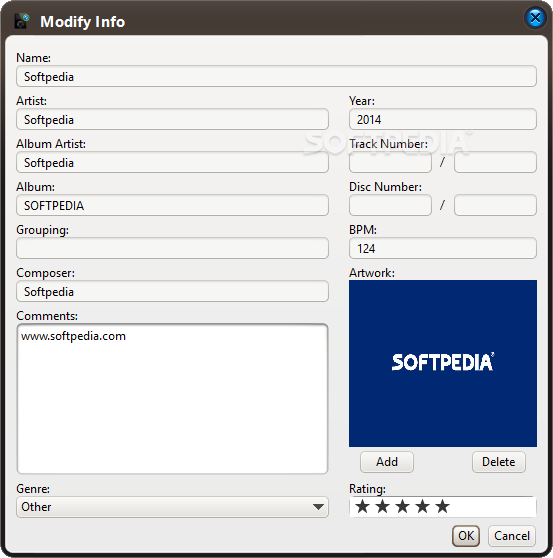
Task: Set rating to two stars
Action: pyautogui.click(x=383, y=506)
